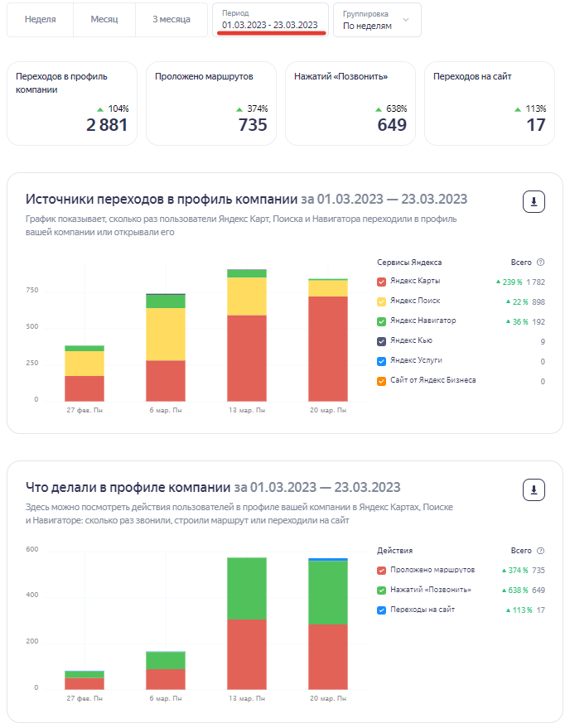Toggle Яндекс Кью series checkbox

tap(381, 341)
